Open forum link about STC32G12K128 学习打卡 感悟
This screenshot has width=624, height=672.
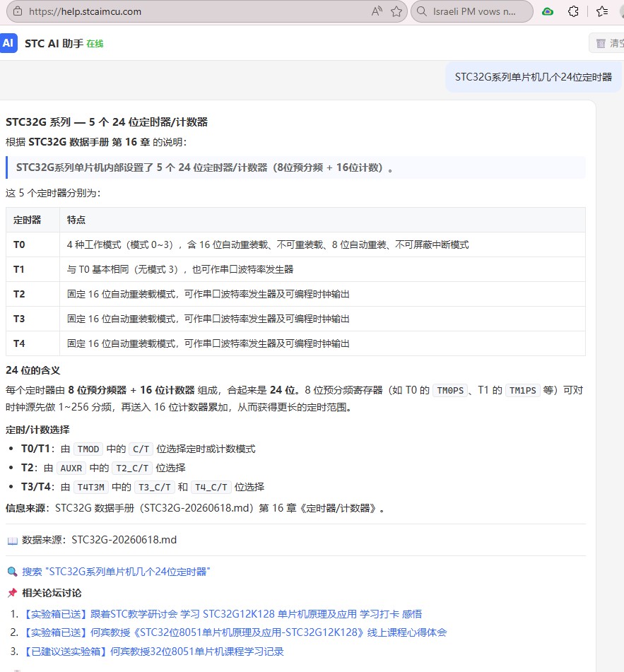coord(222,614)
